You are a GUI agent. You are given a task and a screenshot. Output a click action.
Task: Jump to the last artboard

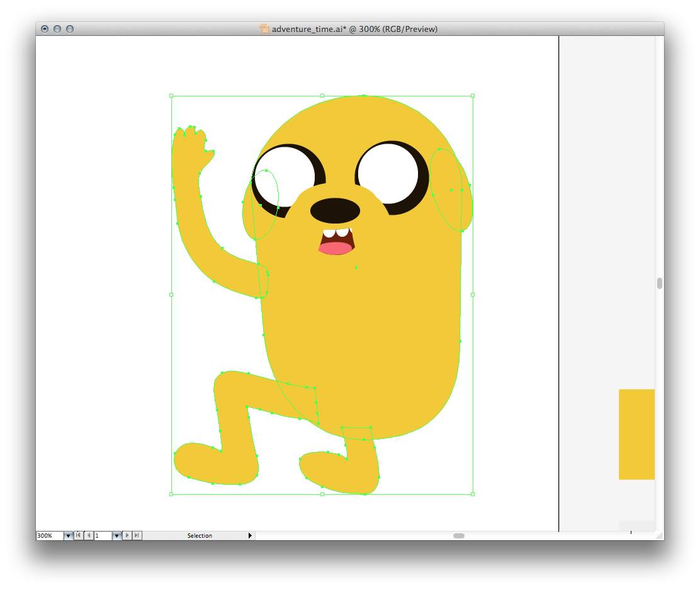(x=137, y=535)
